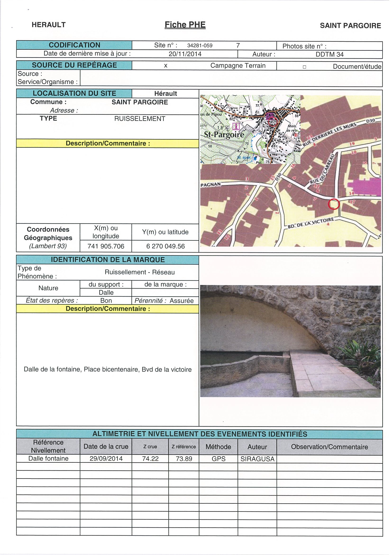Click method value 'GPS'

pyautogui.click(x=218, y=459)
